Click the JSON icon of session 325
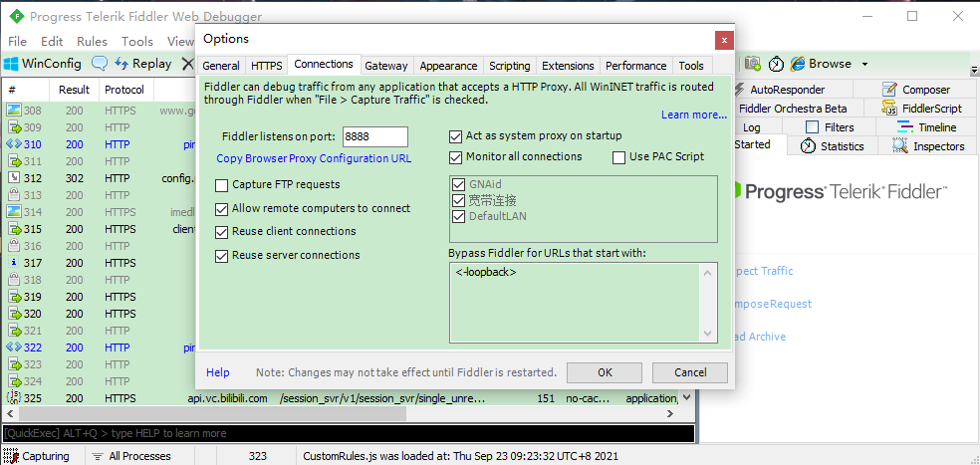The height and width of the screenshot is (465, 980). [14, 397]
